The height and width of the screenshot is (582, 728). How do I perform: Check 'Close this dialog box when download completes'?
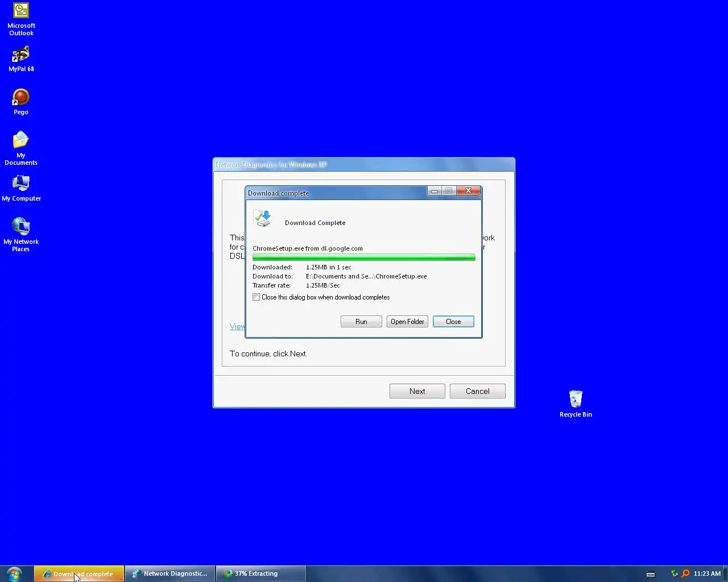(257, 297)
